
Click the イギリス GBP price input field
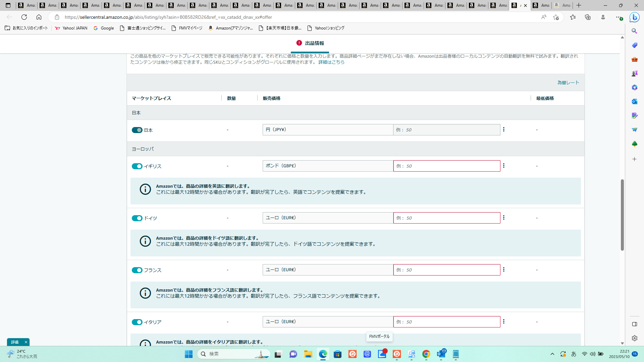point(446,166)
